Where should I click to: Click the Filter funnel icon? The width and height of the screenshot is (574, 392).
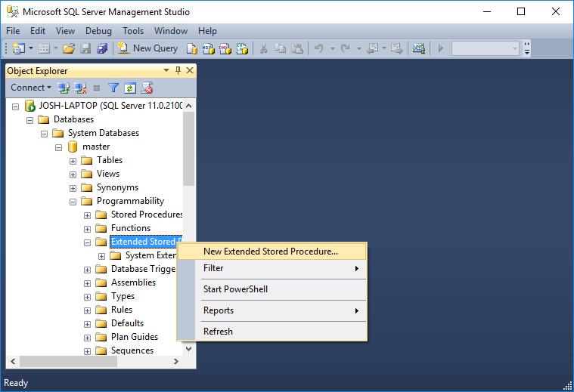(x=113, y=88)
